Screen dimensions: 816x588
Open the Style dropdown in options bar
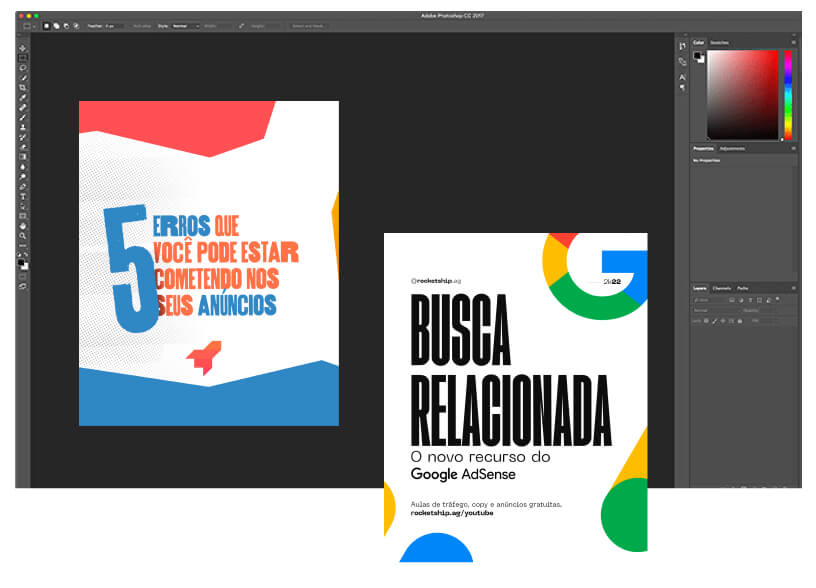point(186,25)
